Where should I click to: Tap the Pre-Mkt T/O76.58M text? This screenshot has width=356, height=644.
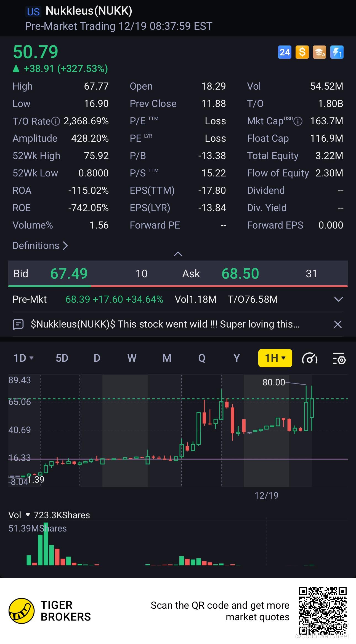(253, 299)
